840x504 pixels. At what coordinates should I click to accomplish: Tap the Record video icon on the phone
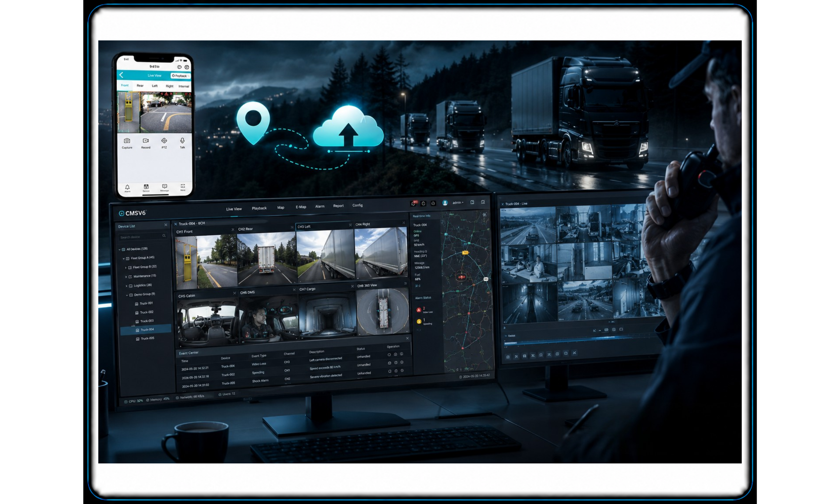[x=146, y=140]
